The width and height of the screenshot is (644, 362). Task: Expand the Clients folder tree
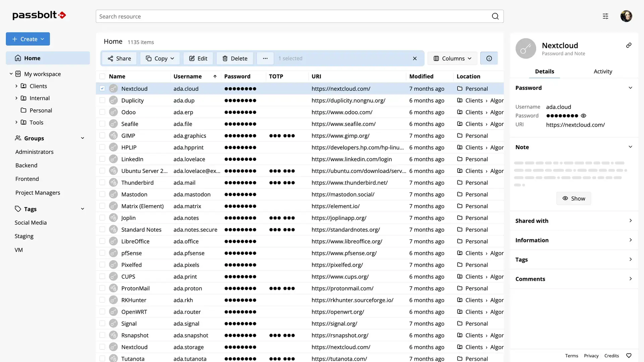(x=16, y=86)
